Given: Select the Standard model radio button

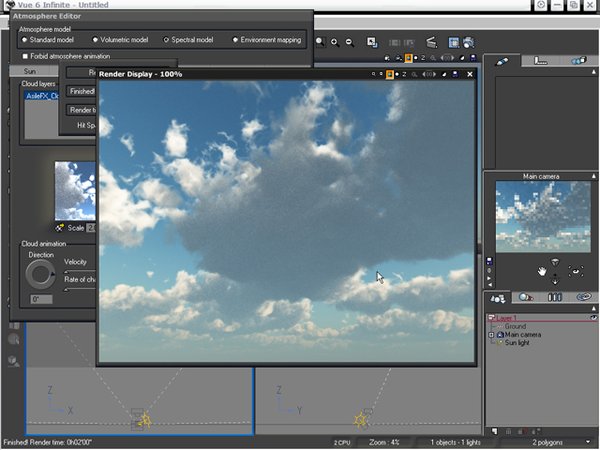Looking at the screenshot, I should tap(25, 40).
